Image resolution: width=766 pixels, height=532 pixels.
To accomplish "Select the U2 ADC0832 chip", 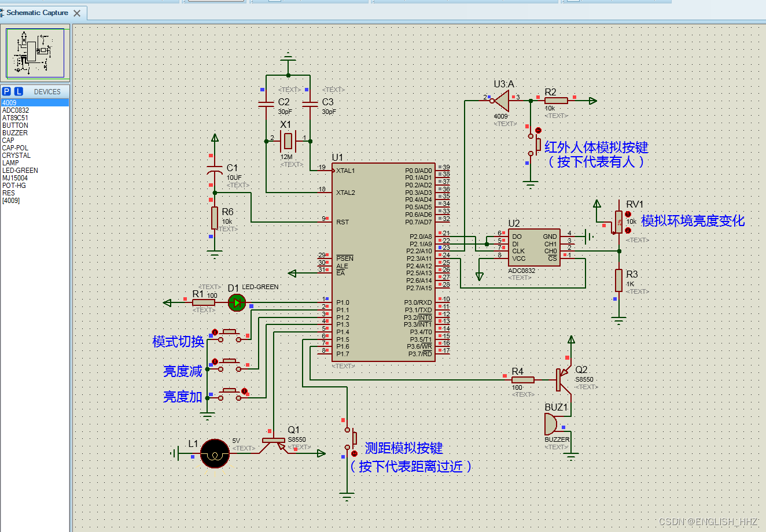I will 534,247.
